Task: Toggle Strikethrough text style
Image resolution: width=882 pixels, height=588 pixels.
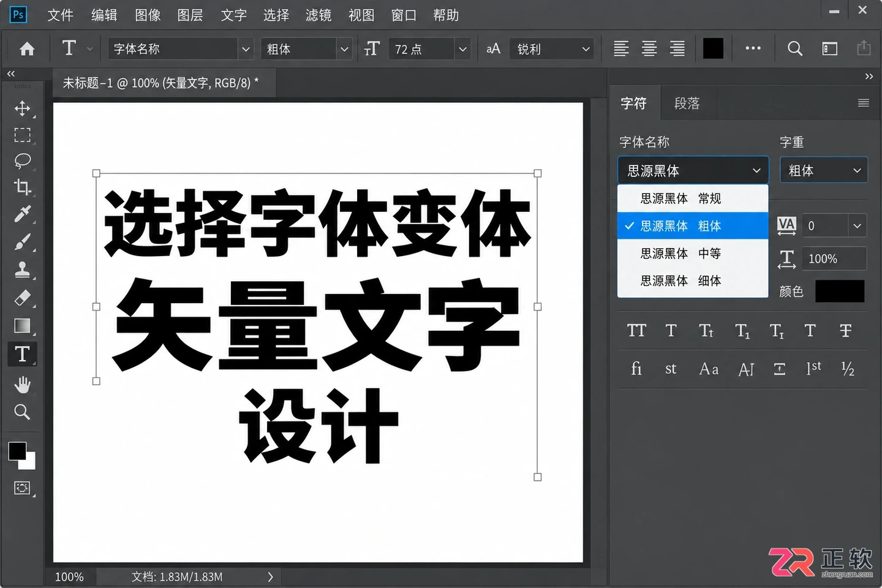Action: point(846,331)
